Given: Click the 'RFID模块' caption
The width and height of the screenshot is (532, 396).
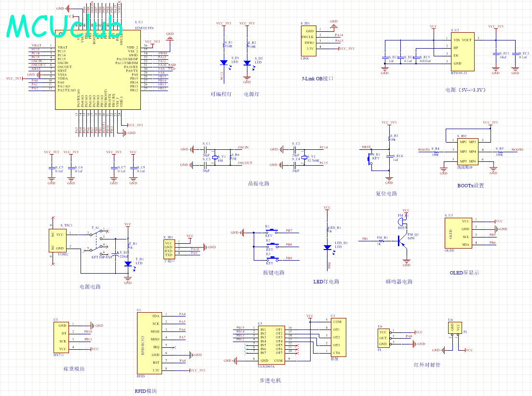Looking at the screenshot, I should pos(146,391).
